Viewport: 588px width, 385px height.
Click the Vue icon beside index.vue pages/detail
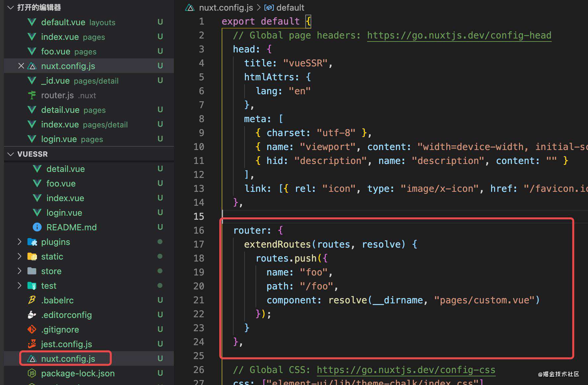(x=32, y=124)
